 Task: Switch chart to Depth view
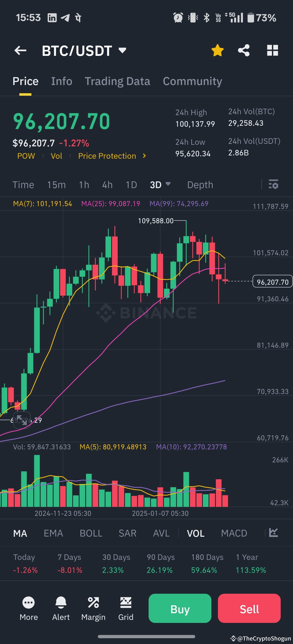coord(200,185)
